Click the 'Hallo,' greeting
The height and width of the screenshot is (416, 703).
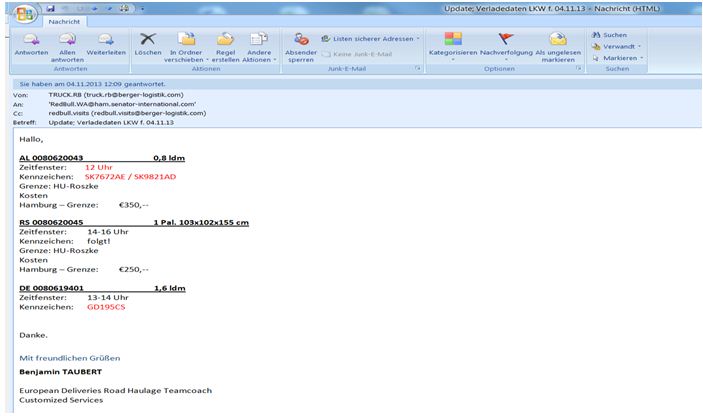pos(31,139)
